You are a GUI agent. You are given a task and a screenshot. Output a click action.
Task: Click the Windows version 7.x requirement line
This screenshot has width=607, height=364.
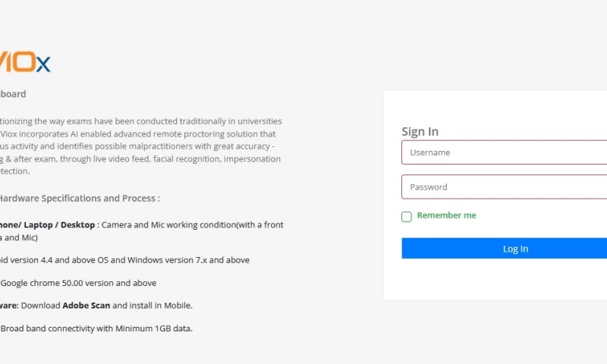pos(188,260)
